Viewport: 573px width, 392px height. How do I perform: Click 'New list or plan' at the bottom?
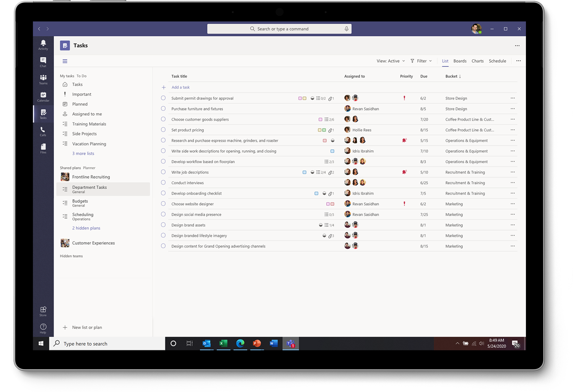[87, 327]
